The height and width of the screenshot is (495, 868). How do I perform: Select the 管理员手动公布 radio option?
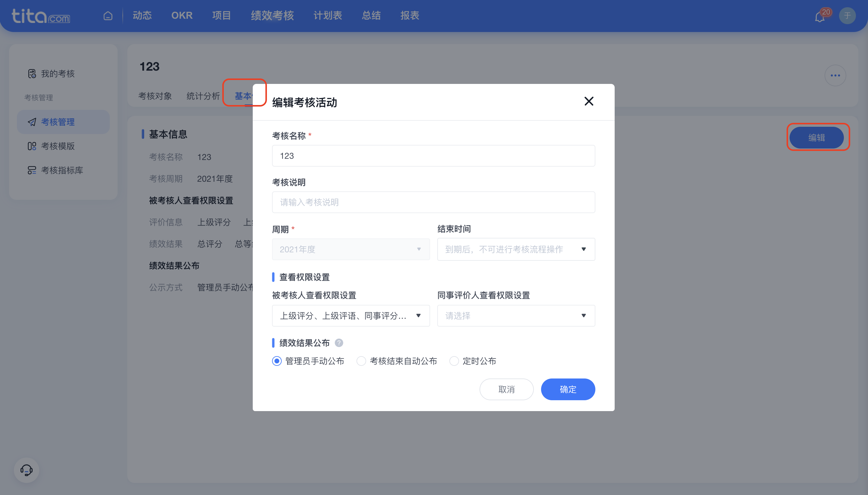(277, 361)
